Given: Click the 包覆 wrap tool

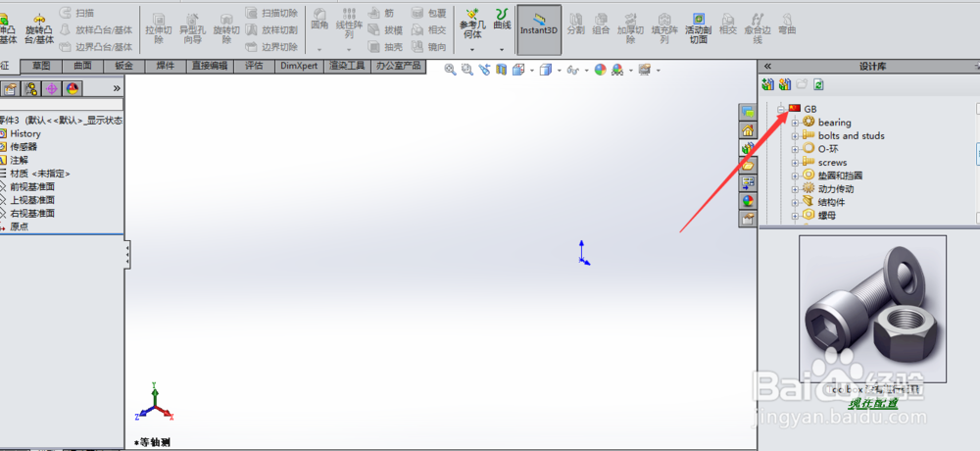Looking at the screenshot, I should (x=429, y=13).
